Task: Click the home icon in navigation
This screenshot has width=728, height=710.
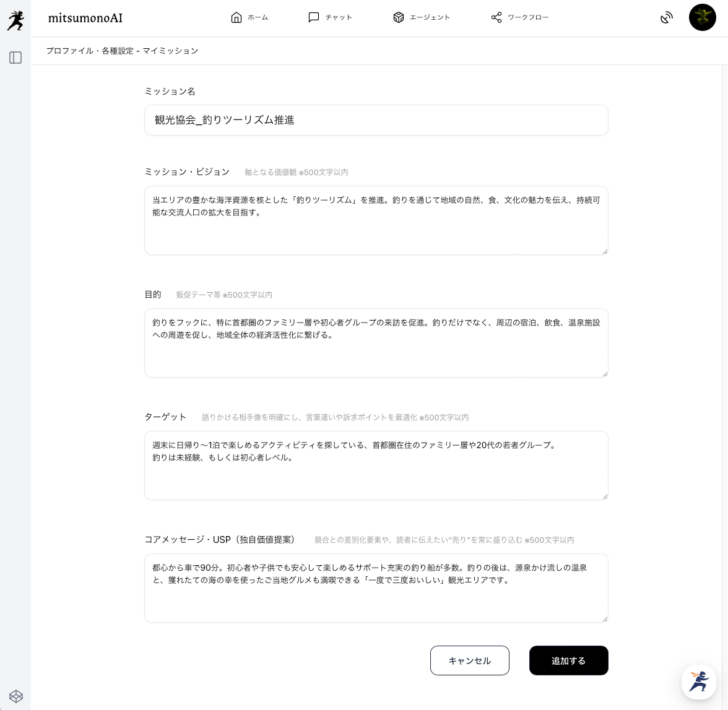Action: coord(236,17)
